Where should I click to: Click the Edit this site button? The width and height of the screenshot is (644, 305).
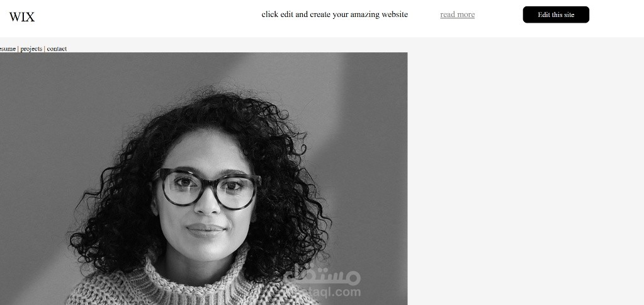(x=556, y=14)
